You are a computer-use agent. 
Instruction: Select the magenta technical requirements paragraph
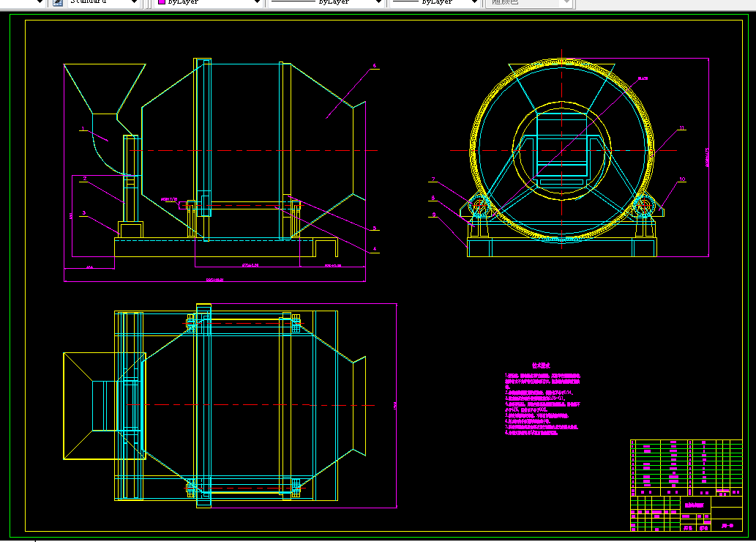(x=542, y=404)
